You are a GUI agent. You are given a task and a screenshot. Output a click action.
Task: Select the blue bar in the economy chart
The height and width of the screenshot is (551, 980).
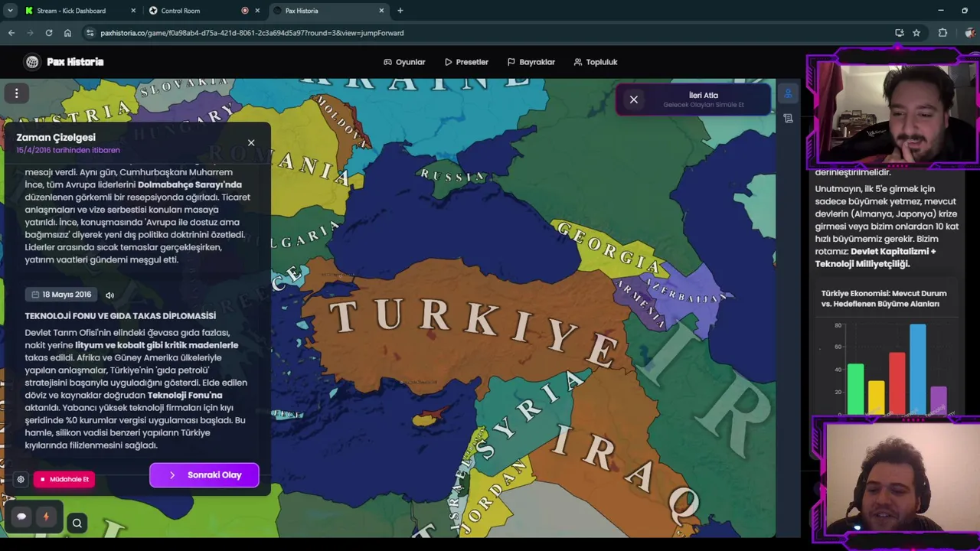pyautogui.click(x=917, y=370)
